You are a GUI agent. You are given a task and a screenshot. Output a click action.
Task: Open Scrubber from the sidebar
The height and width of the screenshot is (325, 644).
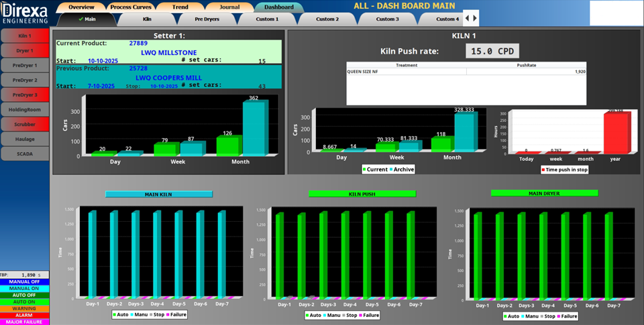(x=25, y=125)
